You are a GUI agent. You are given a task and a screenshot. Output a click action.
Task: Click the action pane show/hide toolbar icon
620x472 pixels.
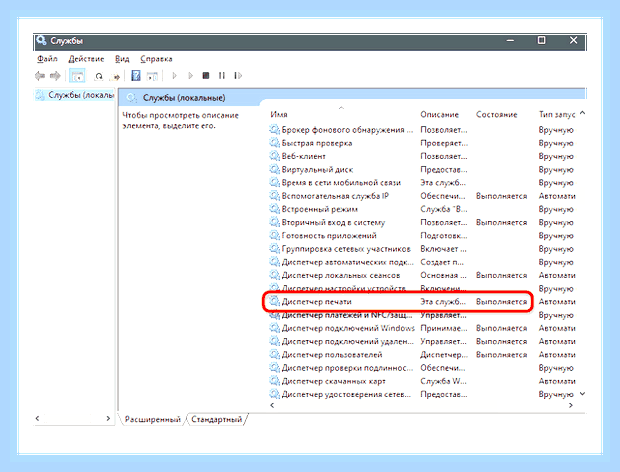coord(152,76)
